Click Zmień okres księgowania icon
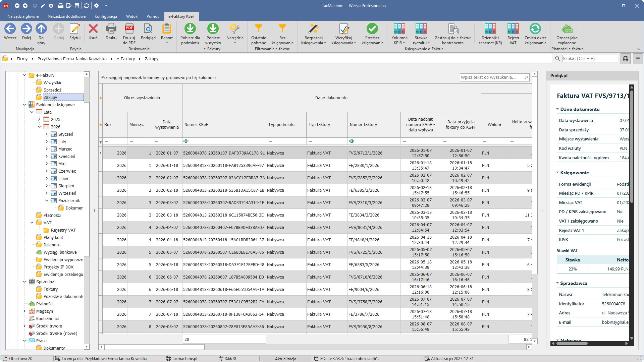The height and width of the screenshot is (362, 644). pyautogui.click(x=535, y=29)
